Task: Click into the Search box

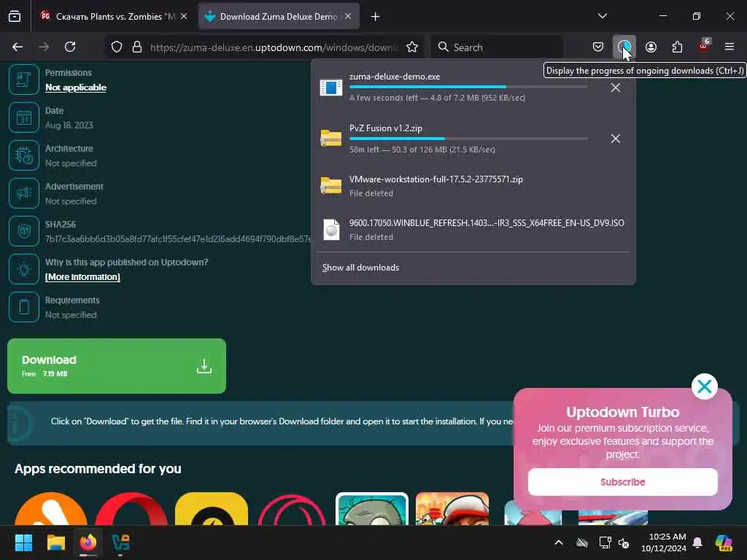Action: 498,47
